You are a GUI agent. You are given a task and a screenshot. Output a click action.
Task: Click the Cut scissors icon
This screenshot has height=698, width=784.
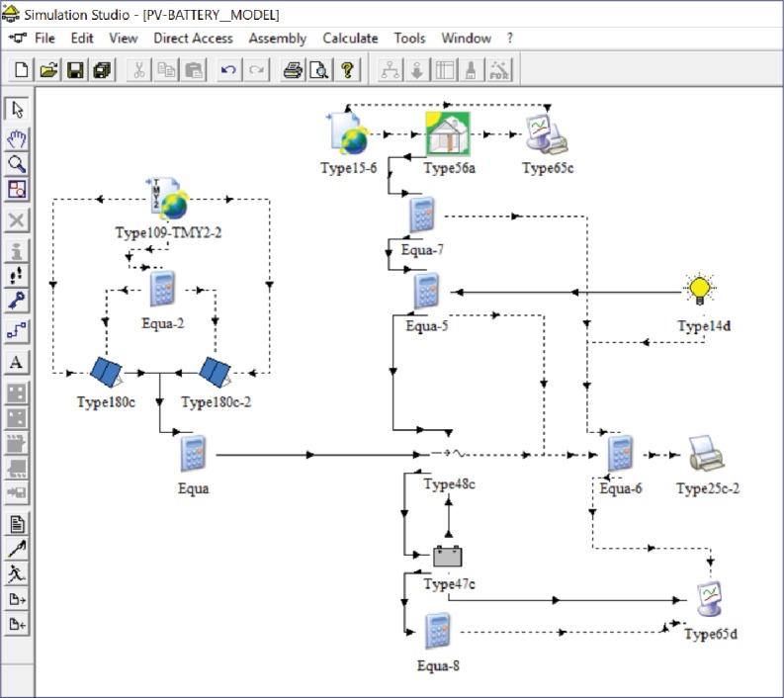click(139, 70)
